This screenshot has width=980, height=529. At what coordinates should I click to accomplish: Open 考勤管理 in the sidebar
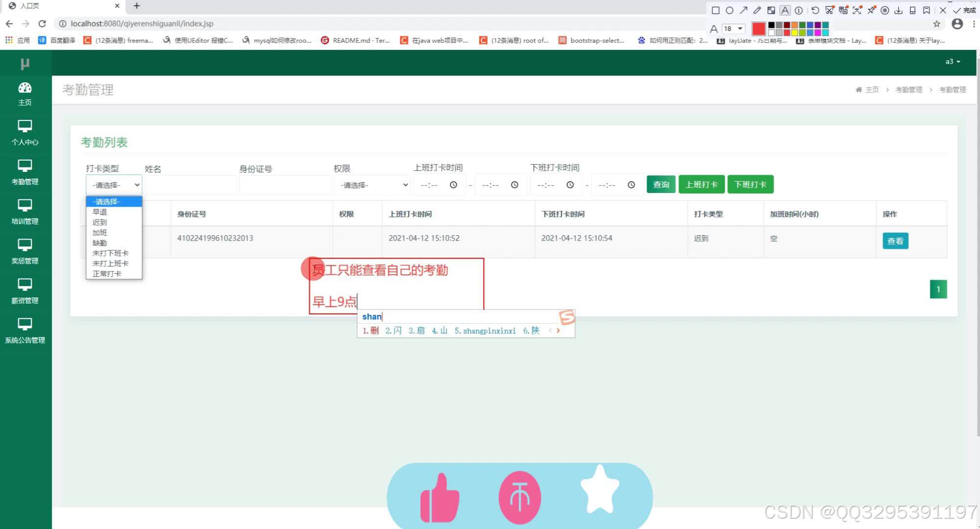coord(25,173)
